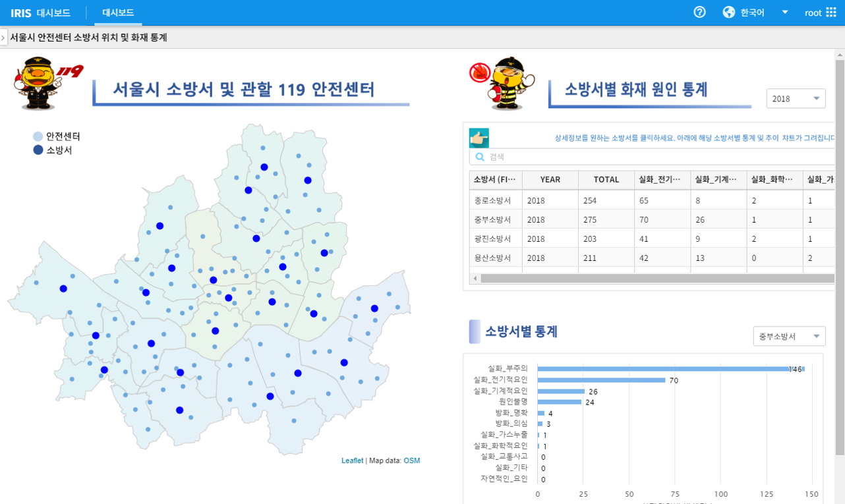The image size is (845, 504).
Task: Click the 원인불명 bar valued 24
Action: (x=560, y=401)
